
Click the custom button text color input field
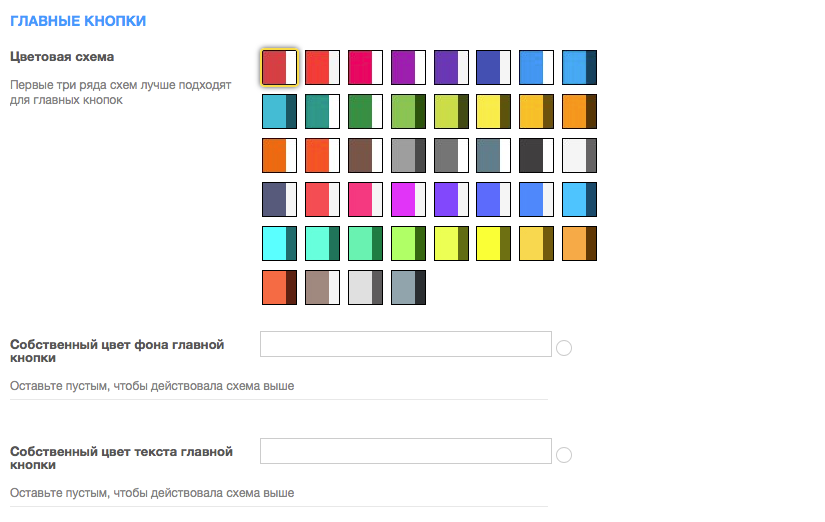pyautogui.click(x=406, y=451)
